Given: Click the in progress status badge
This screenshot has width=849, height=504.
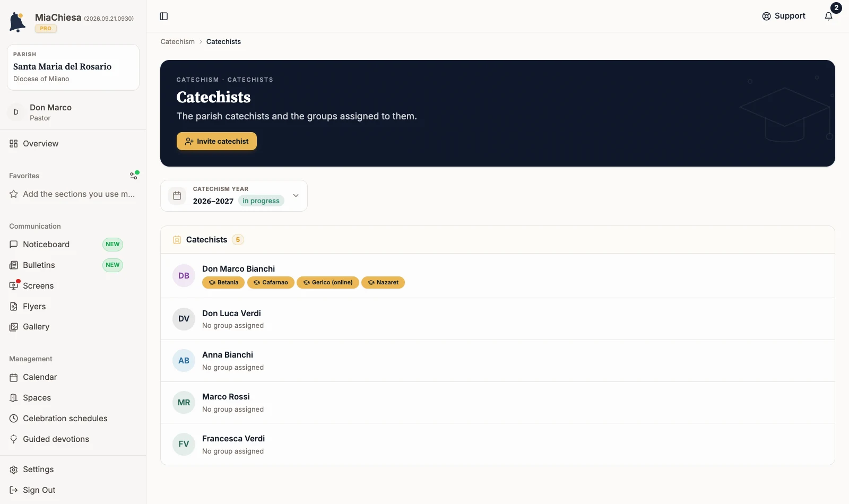Looking at the screenshot, I should tap(261, 201).
